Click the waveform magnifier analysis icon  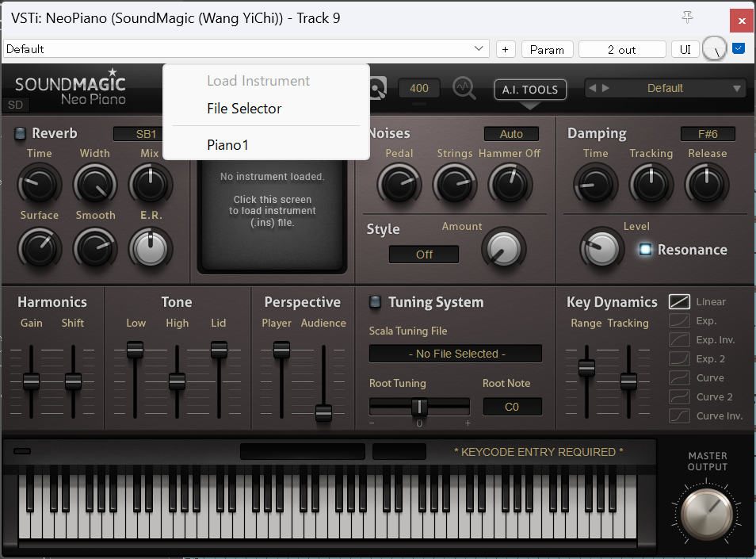pos(464,88)
